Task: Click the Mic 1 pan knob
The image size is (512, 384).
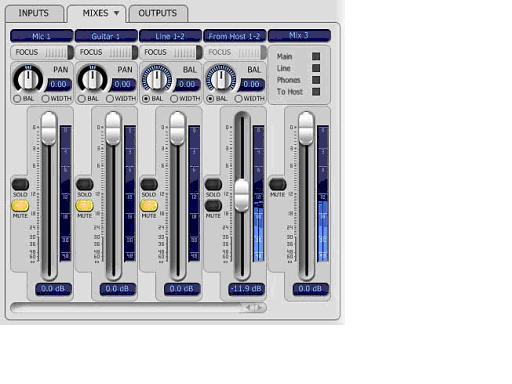Action: click(28, 79)
